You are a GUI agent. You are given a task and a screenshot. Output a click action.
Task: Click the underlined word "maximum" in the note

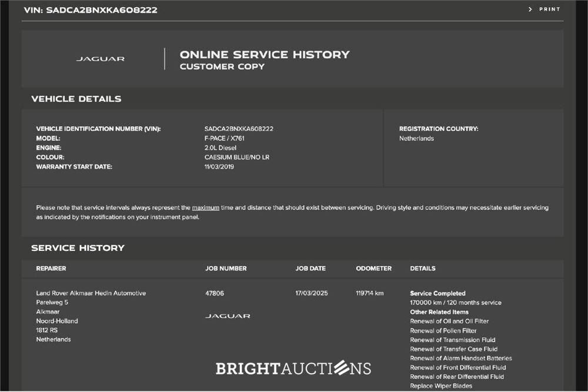205,207
